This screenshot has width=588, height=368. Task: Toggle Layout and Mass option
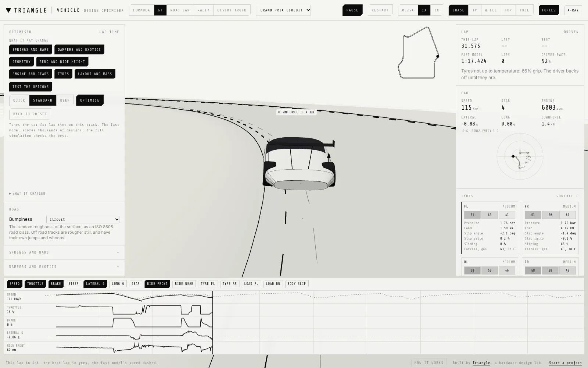click(x=95, y=74)
